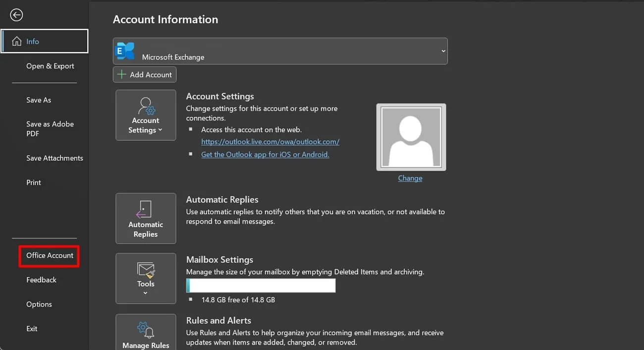Select Open & Export from the sidebar

tap(50, 65)
